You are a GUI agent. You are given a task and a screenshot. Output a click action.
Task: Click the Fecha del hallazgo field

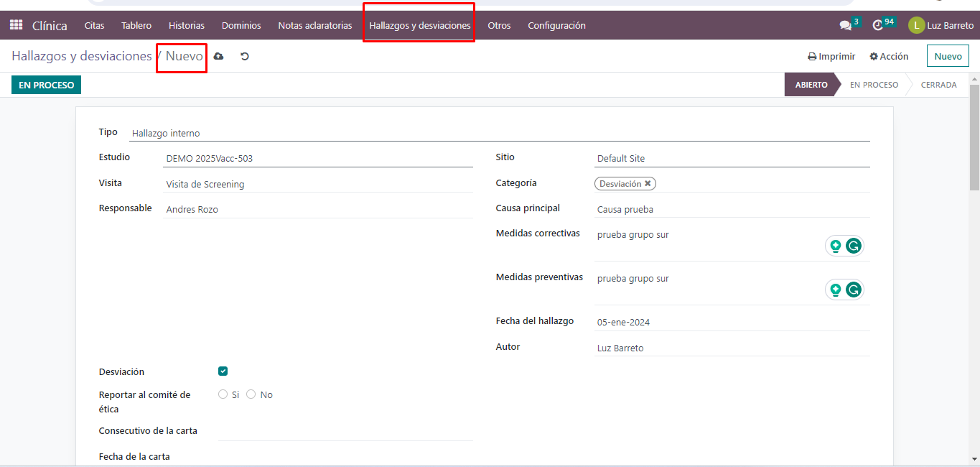pyautogui.click(x=732, y=323)
